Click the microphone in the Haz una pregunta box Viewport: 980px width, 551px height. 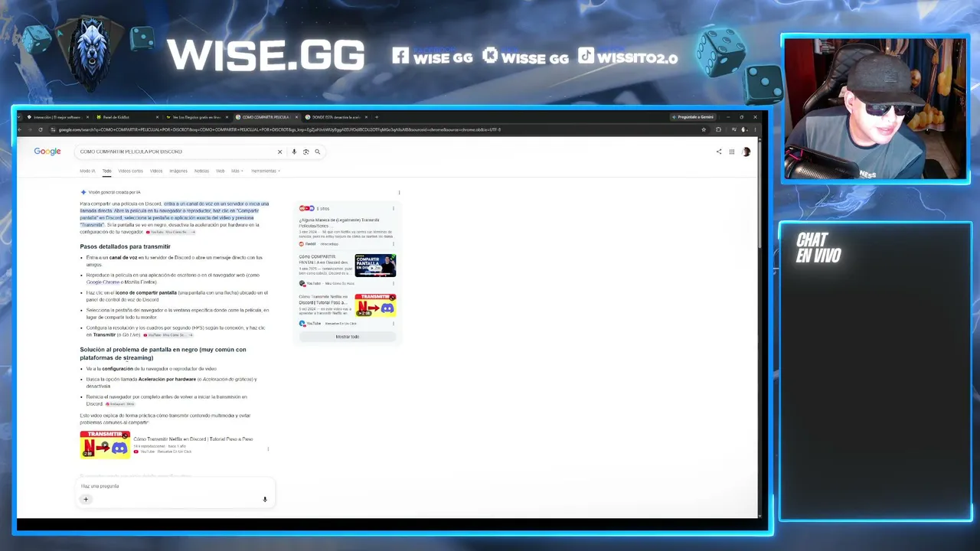coord(265,500)
